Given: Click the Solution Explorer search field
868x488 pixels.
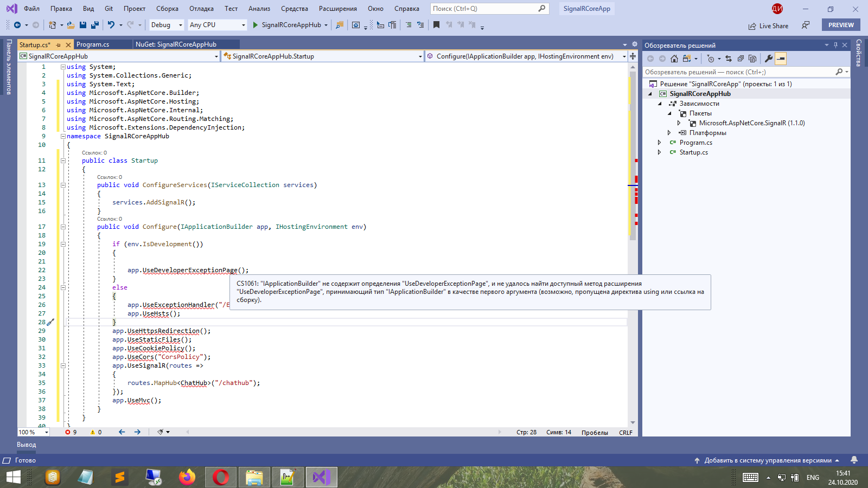Looking at the screenshot, I should (x=746, y=72).
